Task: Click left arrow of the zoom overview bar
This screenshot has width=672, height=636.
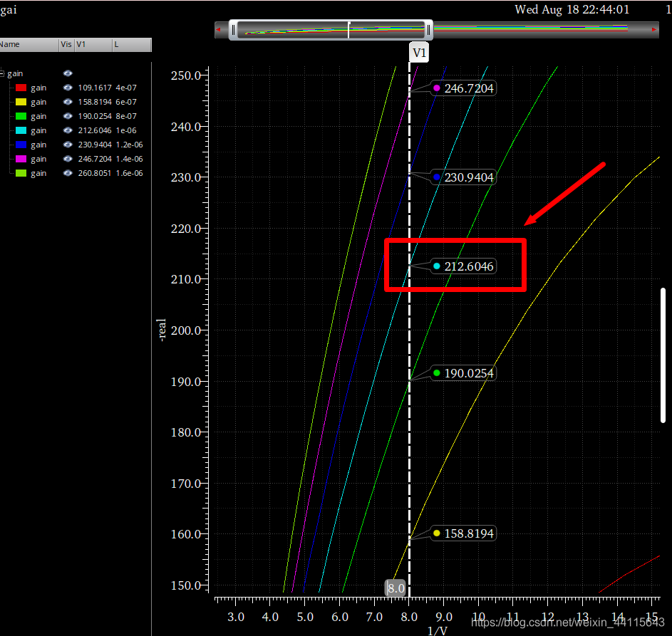Action: click(219, 30)
